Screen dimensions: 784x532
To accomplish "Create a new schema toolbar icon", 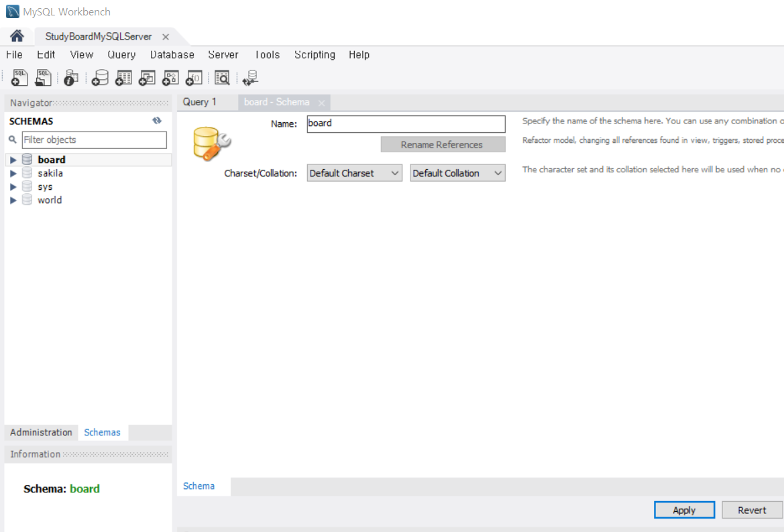I will click(x=100, y=78).
